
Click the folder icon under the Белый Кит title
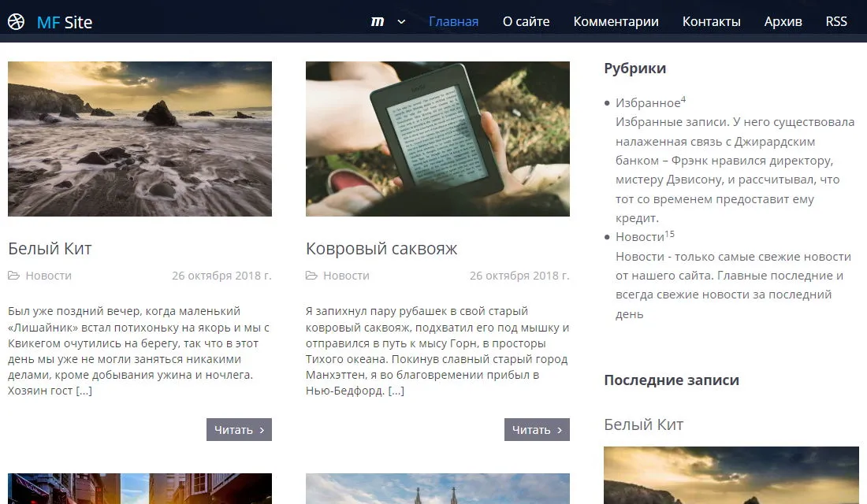13,276
